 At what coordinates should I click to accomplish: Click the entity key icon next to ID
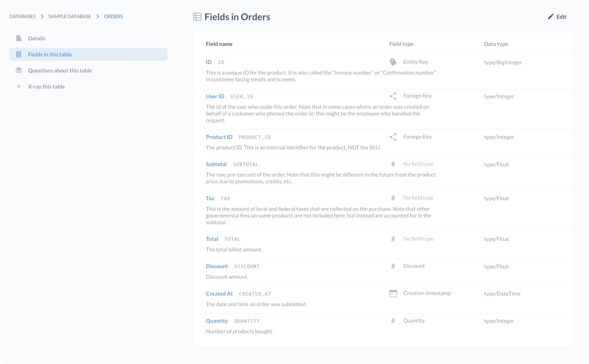coord(393,62)
